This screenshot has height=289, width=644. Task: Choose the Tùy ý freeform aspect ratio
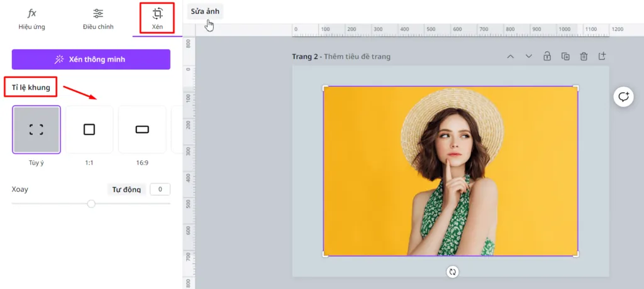[36, 129]
